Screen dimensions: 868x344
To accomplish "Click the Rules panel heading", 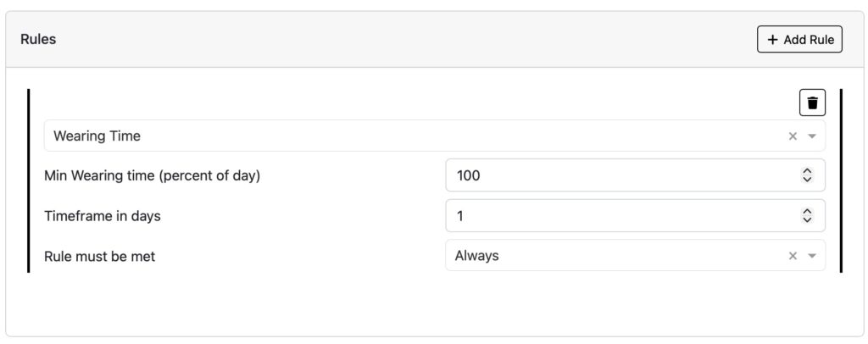I will [38, 39].
